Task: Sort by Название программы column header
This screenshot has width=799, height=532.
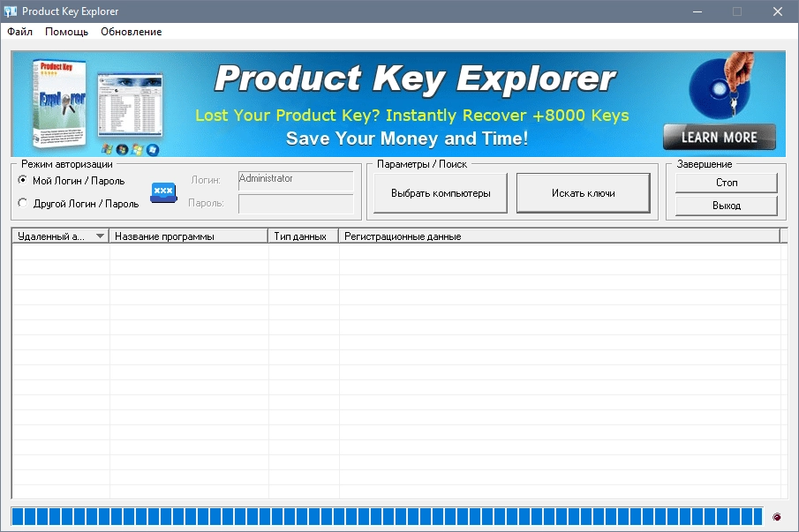Action: tap(189, 236)
